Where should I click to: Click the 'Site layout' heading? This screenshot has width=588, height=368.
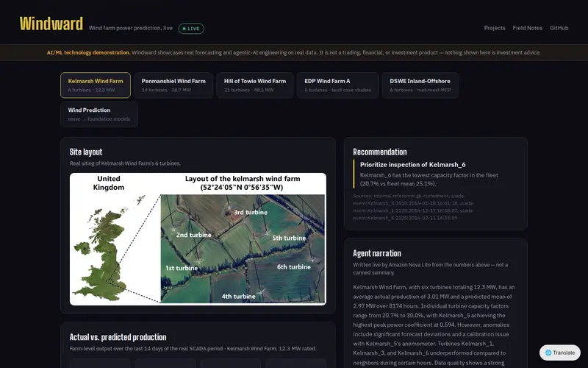click(x=86, y=152)
